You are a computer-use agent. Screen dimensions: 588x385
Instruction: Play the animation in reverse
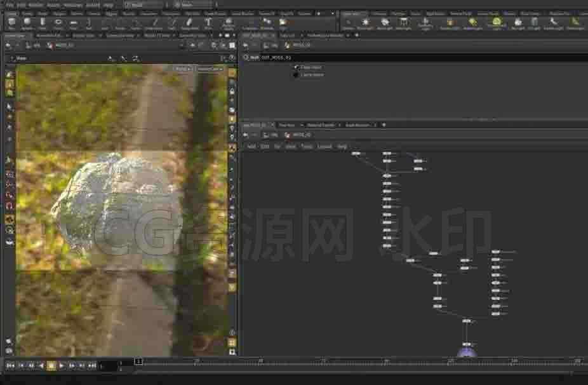tap(41, 365)
